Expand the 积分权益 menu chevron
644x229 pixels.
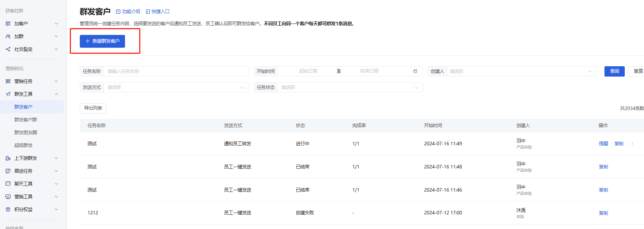56,209
